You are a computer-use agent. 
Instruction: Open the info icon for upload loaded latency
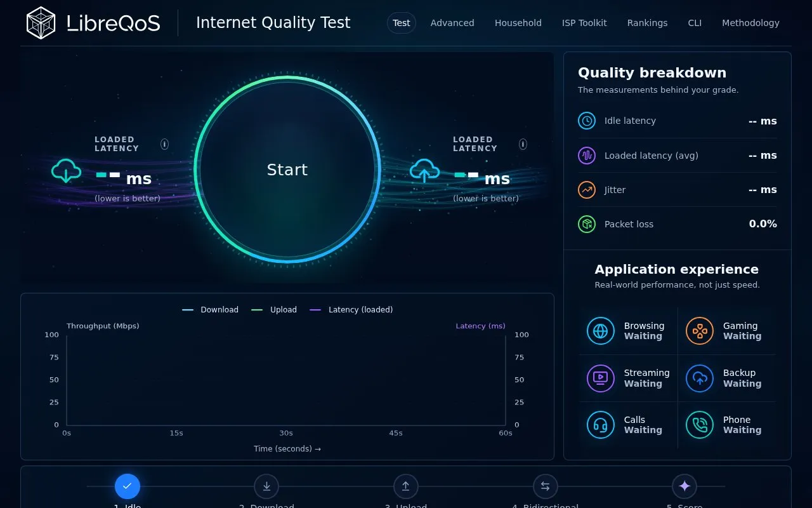point(523,144)
